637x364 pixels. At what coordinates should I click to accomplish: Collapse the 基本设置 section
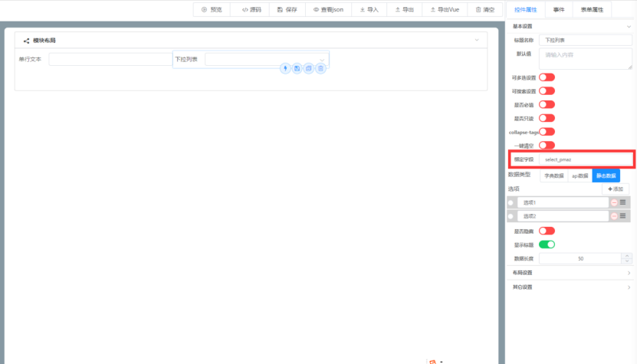click(629, 26)
